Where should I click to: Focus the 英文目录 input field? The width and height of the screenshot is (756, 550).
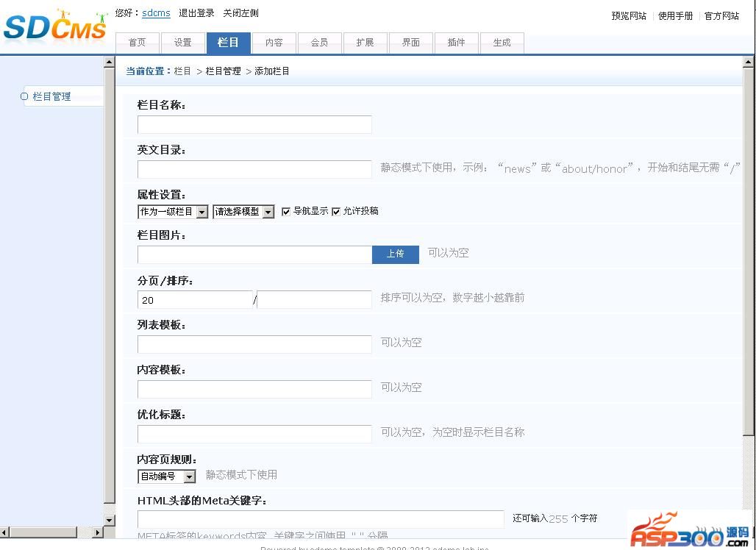(x=254, y=170)
